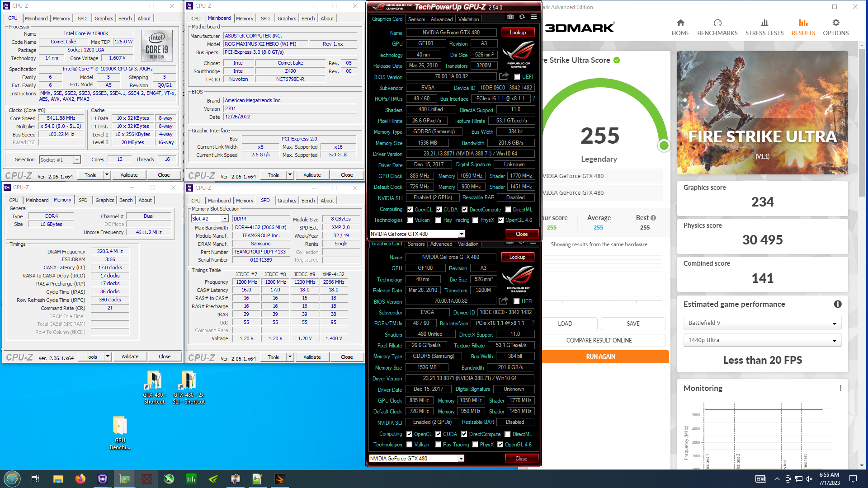Open About tab in CPU-Z SPD window

tap(327, 201)
